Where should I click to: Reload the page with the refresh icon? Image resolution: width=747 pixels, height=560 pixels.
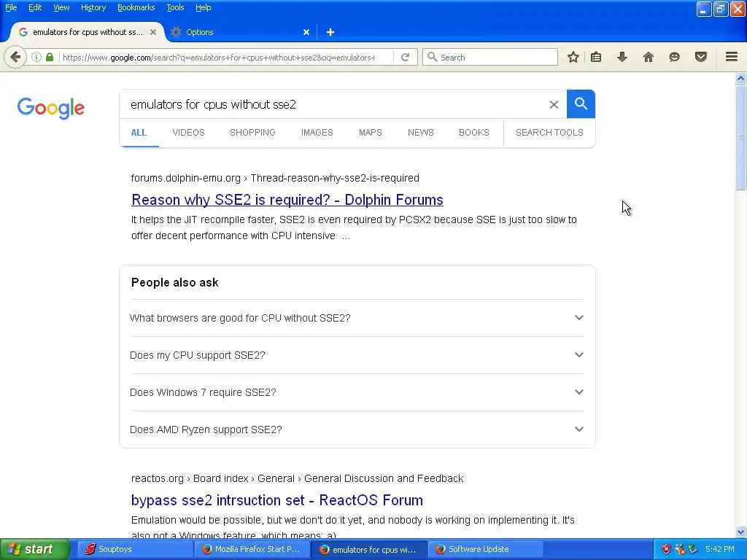click(405, 57)
